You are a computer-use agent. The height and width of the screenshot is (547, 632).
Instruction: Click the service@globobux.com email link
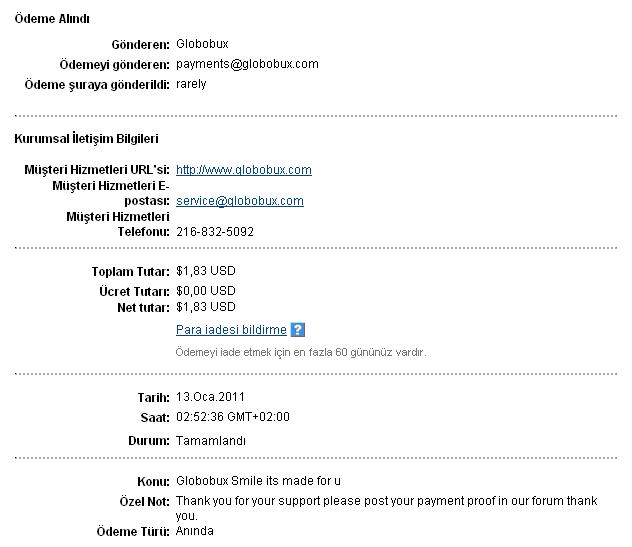point(239,201)
